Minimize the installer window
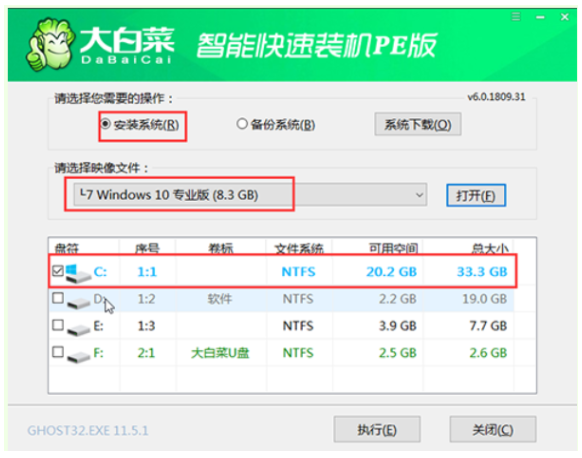This screenshot has width=582, height=458. (x=540, y=17)
